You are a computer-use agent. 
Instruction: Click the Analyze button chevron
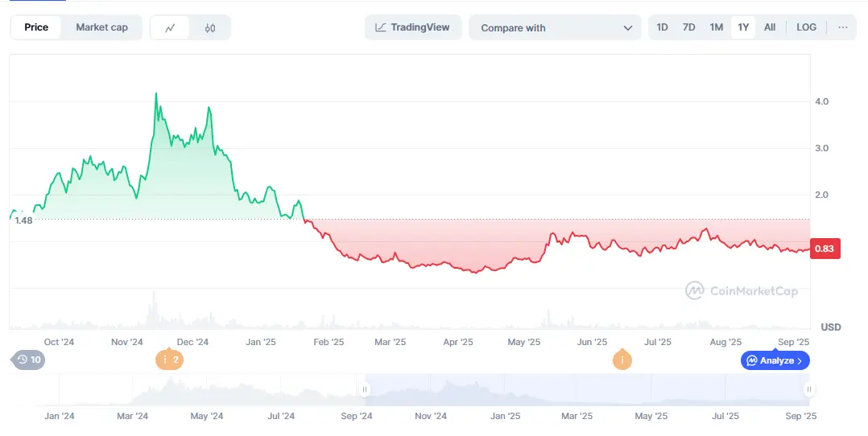[800, 360]
